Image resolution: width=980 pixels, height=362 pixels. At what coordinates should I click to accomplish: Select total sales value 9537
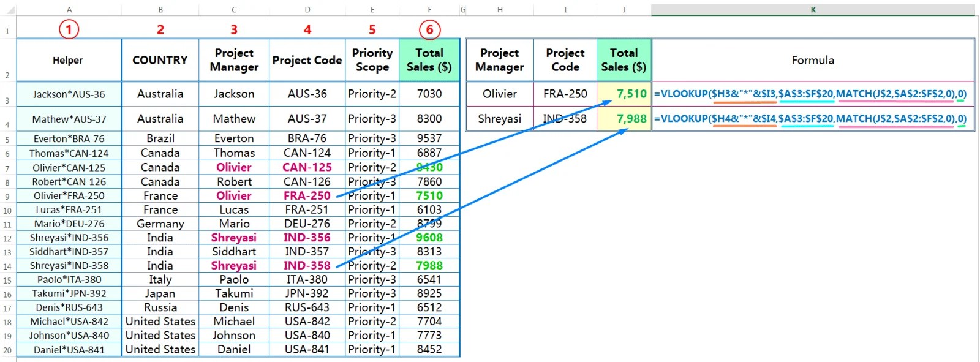point(429,139)
